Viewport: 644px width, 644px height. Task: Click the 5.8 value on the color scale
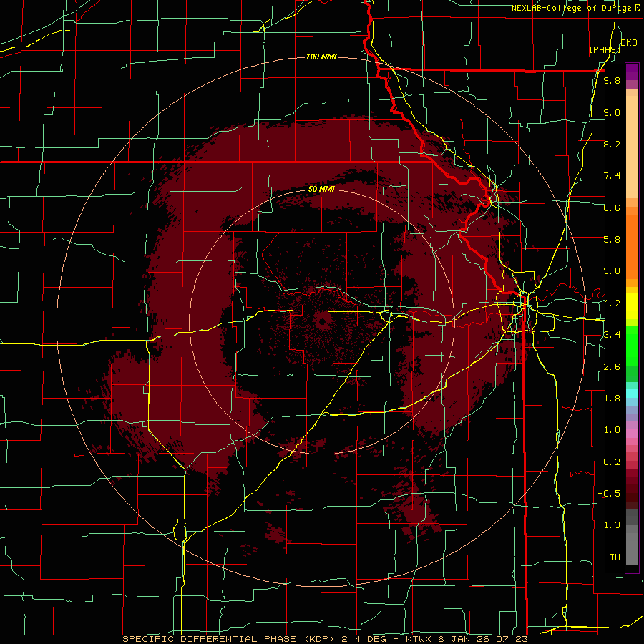point(612,240)
